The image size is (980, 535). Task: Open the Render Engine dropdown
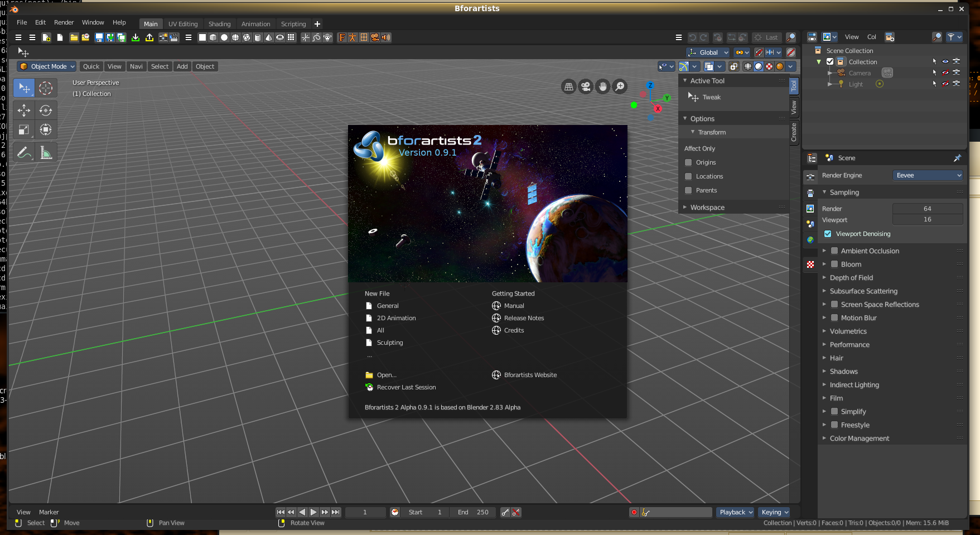pos(928,175)
